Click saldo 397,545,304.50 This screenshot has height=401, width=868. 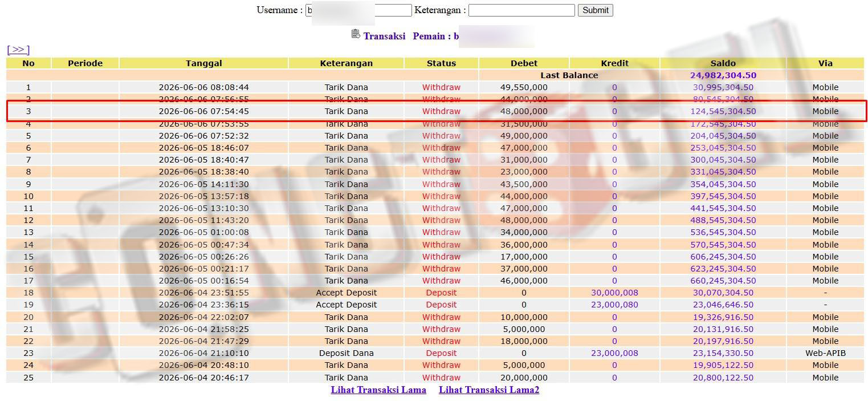point(723,196)
